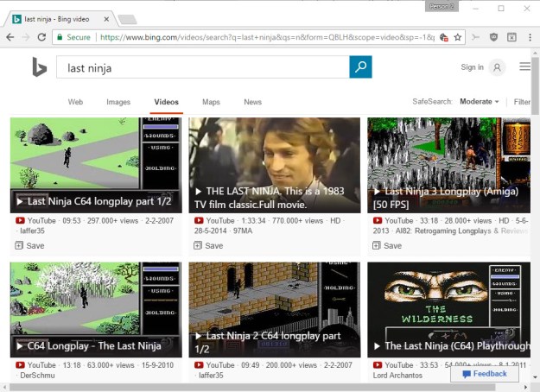Screen dimensions: 540x392
Task: Open Last Ninja C64 longplay part 1/2 title
Action: pyautogui.click(x=99, y=201)
